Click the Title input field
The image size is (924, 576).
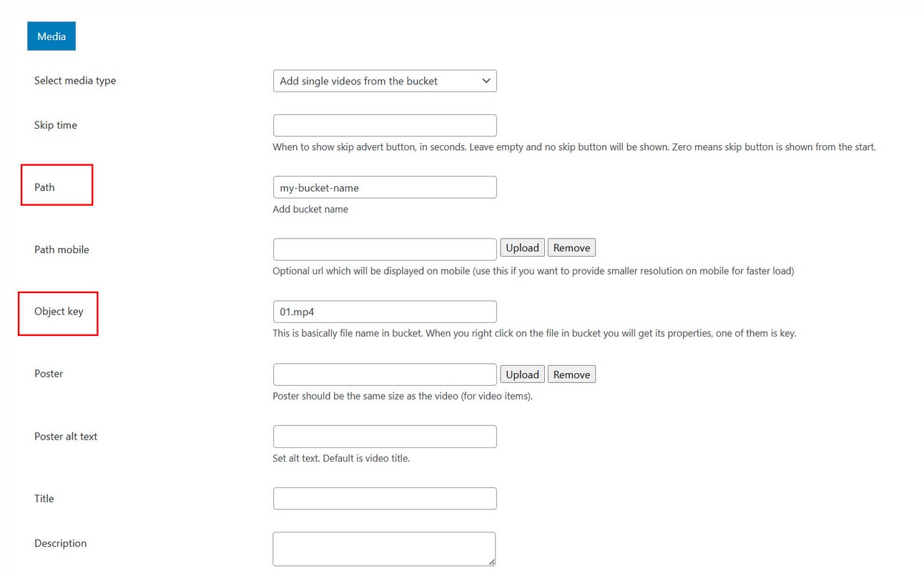point(385,499)
